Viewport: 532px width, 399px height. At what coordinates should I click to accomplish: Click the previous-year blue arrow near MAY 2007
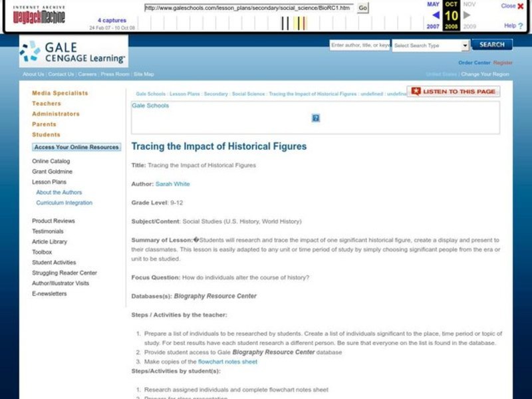tap(435, 15)
